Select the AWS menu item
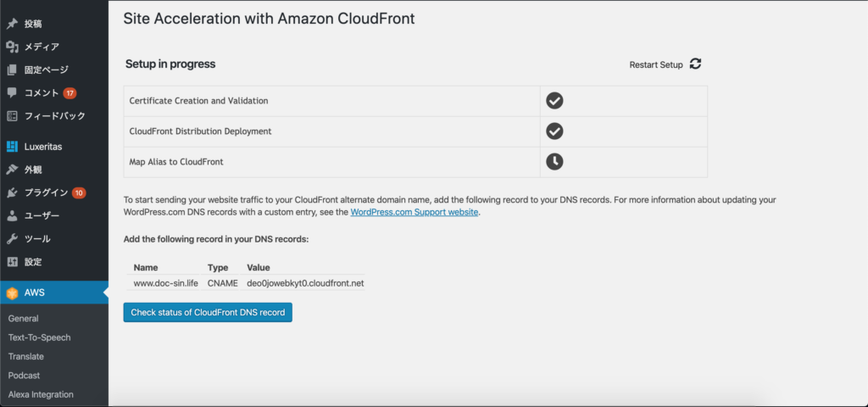Image resolution: width=868 pixels, height=407 pixels. (x=54, y=293)
